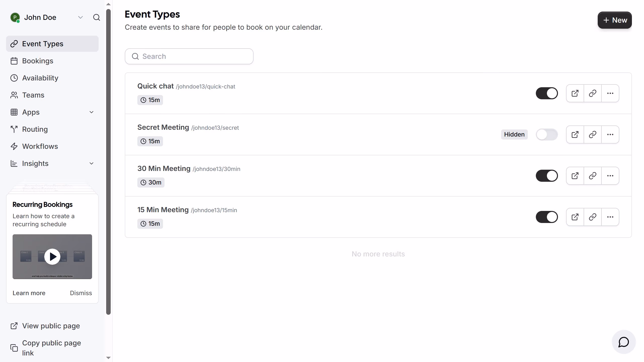
Task: Click the /johndoe13/secret URL text
Action: coord(215,128)
